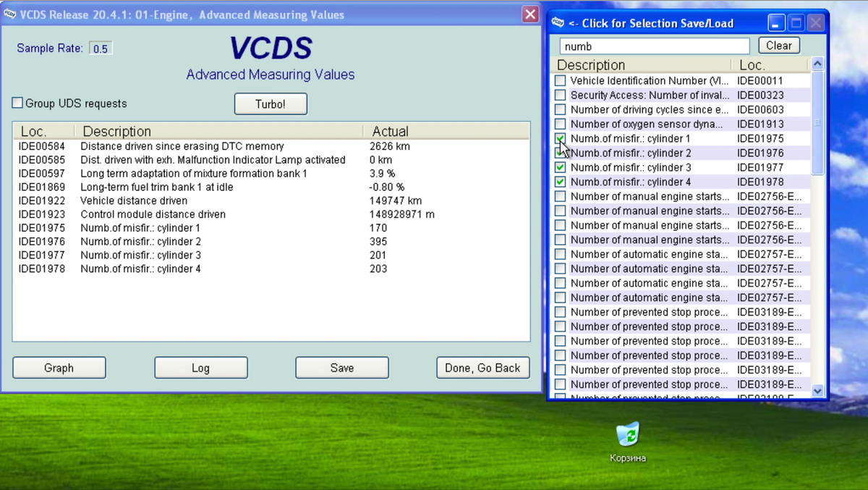This screenshot has width=868, height=490.
Task: Click location code IDE00584
Action: (42, 146)
